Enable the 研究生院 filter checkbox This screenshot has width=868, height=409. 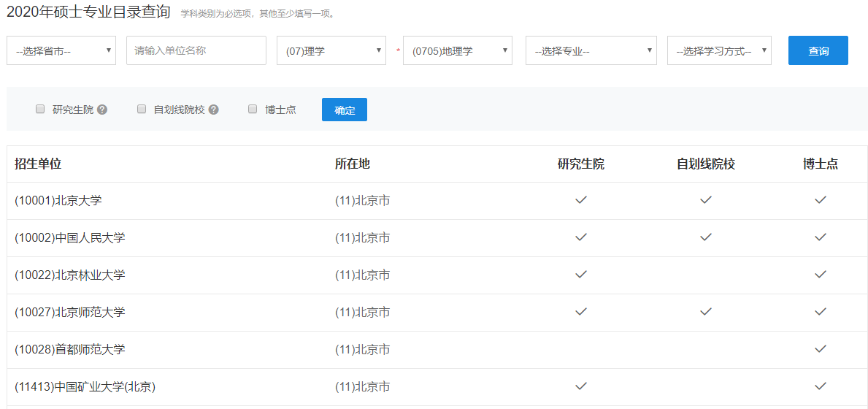[x=40, y=110]
